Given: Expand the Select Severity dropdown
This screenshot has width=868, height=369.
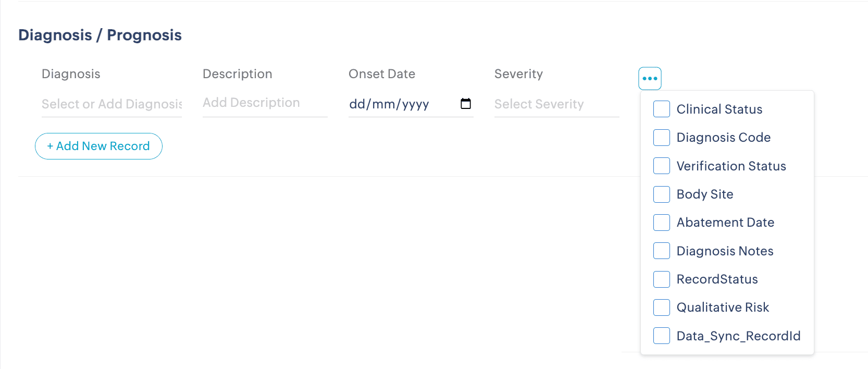Looking at the screenshot, I should (x=556, y=104).
